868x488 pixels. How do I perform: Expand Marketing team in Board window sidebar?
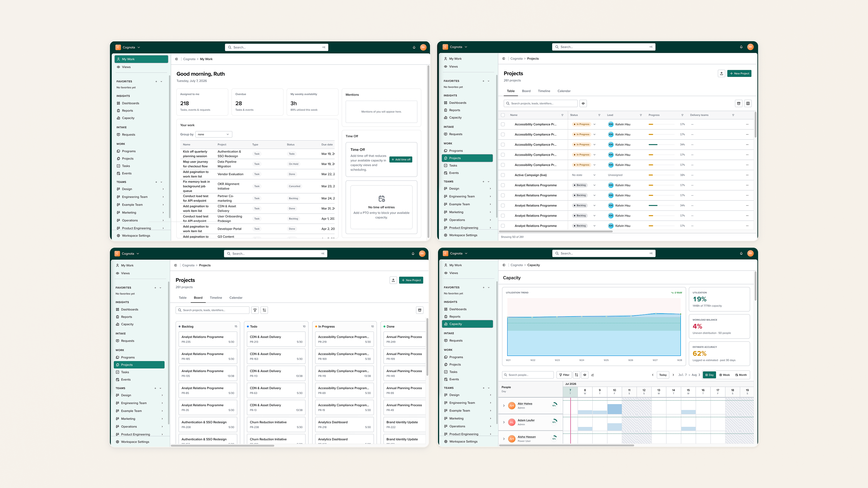[x=162, y=419]
